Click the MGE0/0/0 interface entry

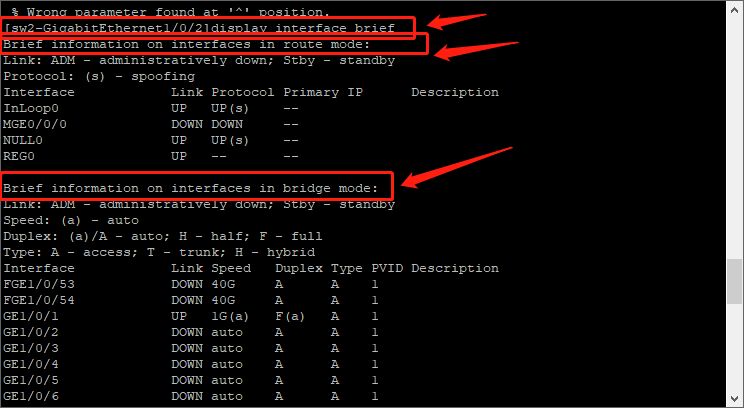(35, 124)
